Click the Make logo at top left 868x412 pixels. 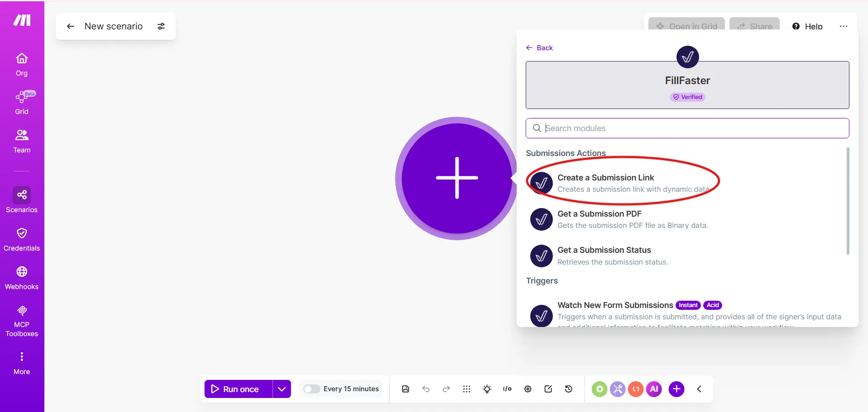22,20
